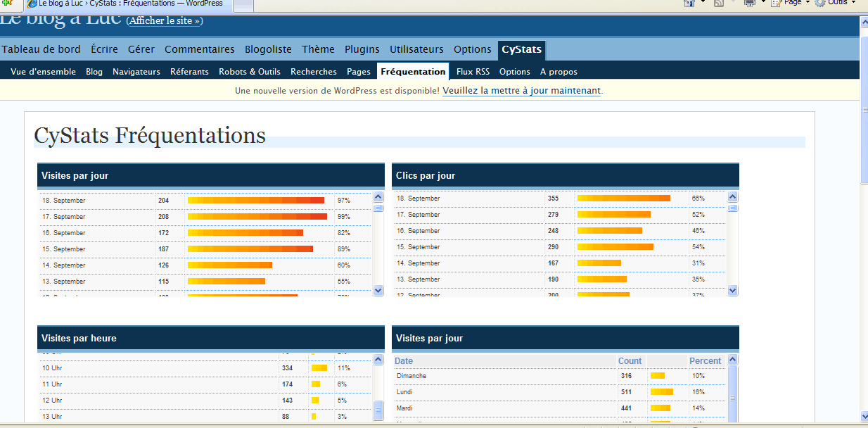
Task: Click the RSS feeds icon in browser toolbar
Action: [719, 4]
